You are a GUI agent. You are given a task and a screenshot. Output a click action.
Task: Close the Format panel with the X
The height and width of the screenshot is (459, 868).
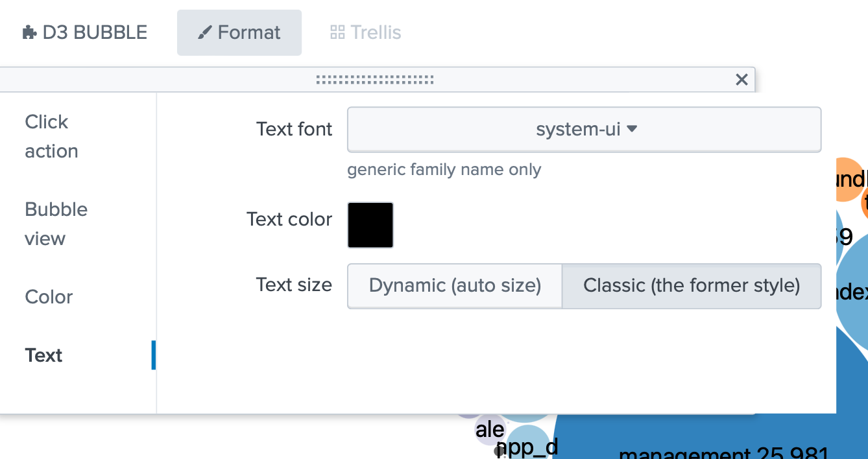pyautogui.click(x=741, y=80)
